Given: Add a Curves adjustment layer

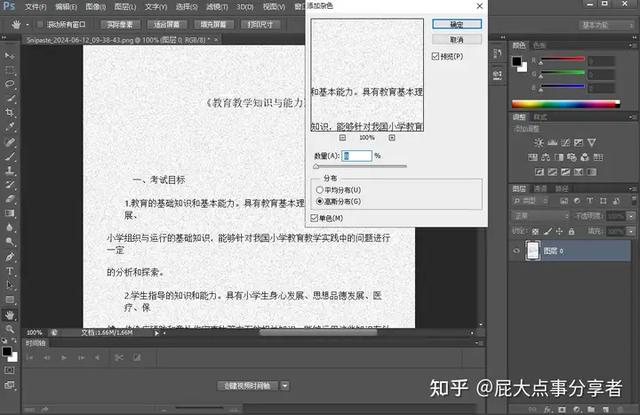Looking at the screenshot, I should coord(565,142).
